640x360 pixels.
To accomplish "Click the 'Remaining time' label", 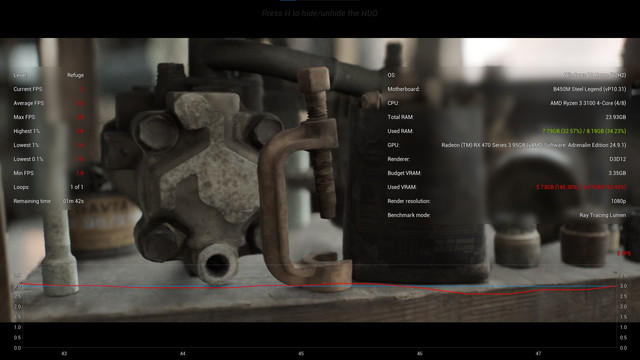I will tap(32, 201).
